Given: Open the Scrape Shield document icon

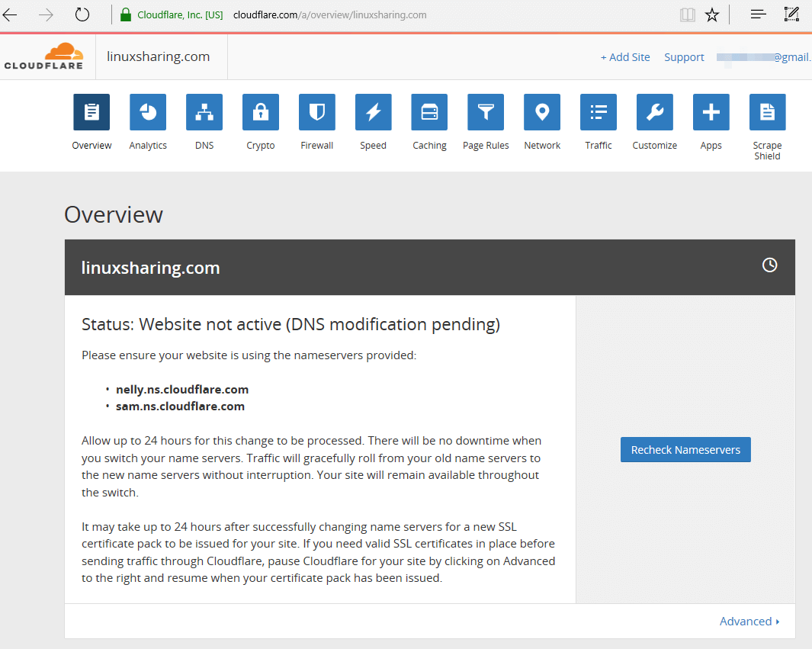Looking at the screenshot, I should click(768, 113).
